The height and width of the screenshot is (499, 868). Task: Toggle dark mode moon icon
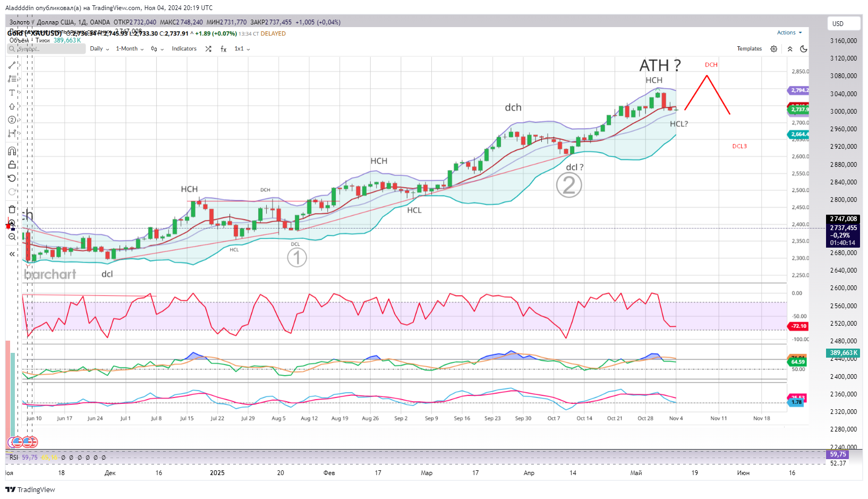(x=804, y=49)
